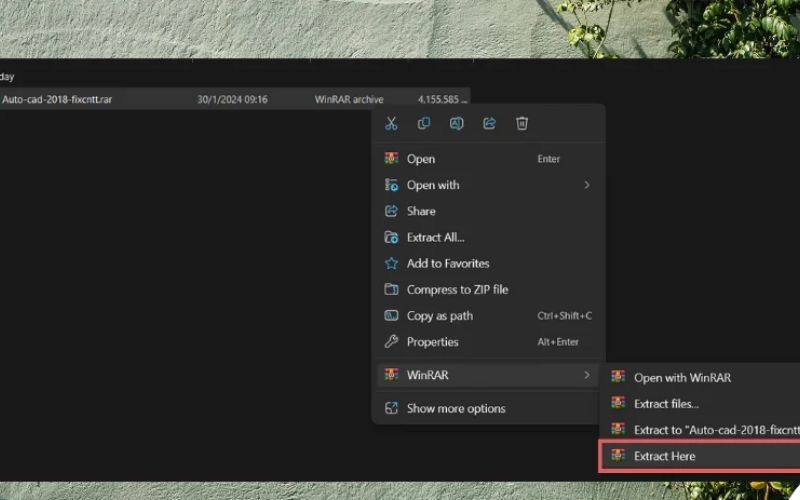The height and width of the screenshot is (500, 800).
Task: Click the Share arrow icon in top row
Action: pyautogui.click(x=489, y=123)
